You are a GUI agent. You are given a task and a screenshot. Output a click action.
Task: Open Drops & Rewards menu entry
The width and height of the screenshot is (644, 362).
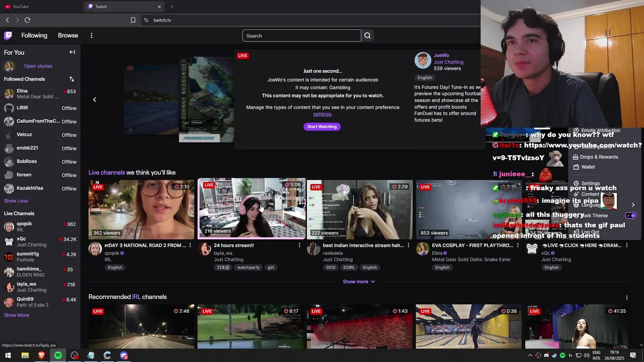[x=599, y=157]
